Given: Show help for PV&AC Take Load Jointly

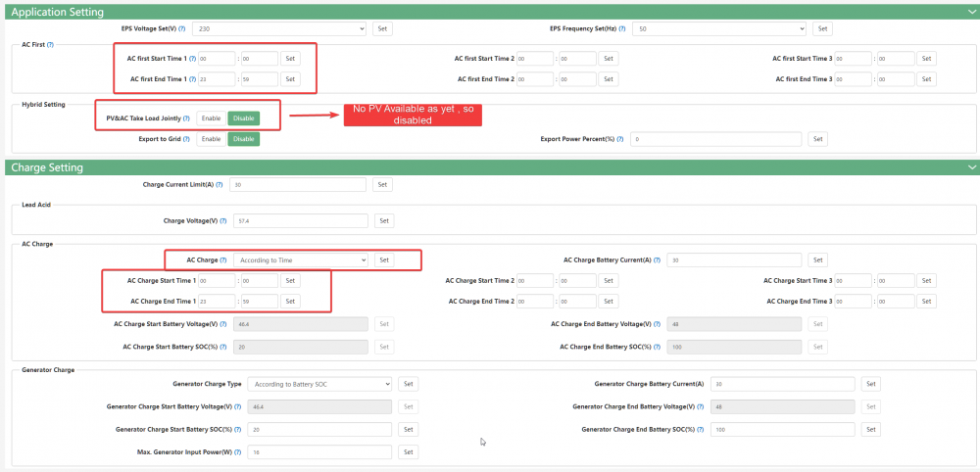Looking at the screenshot, I should 186,118.
